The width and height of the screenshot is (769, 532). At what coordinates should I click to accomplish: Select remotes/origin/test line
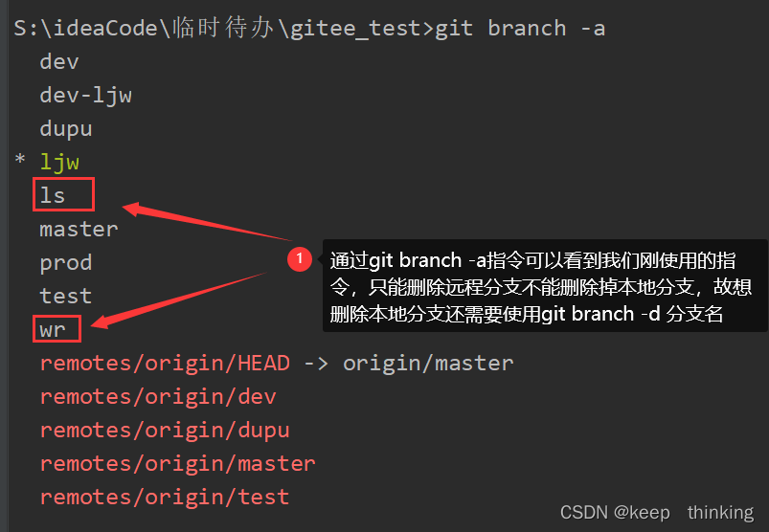pos(165,498)
